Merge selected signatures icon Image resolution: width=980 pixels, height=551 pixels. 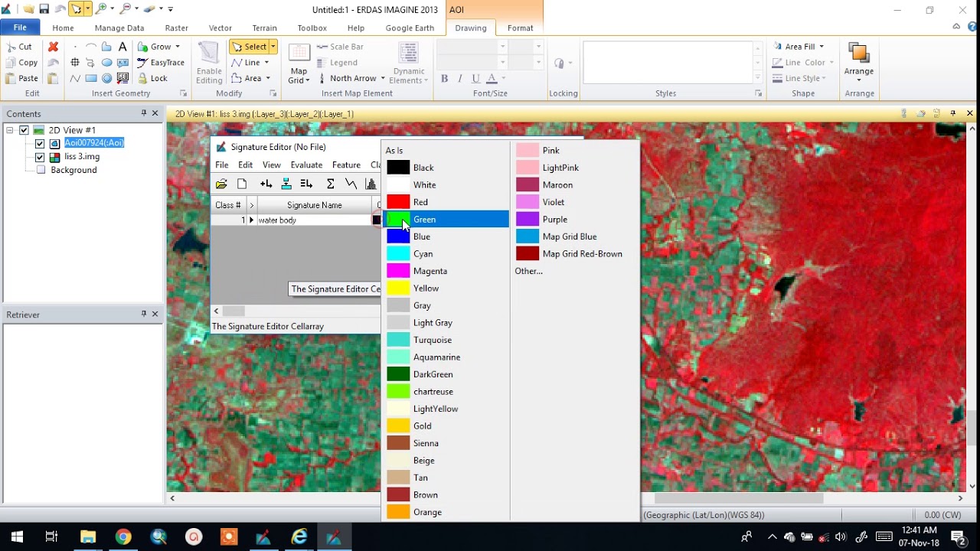[306, 184]
